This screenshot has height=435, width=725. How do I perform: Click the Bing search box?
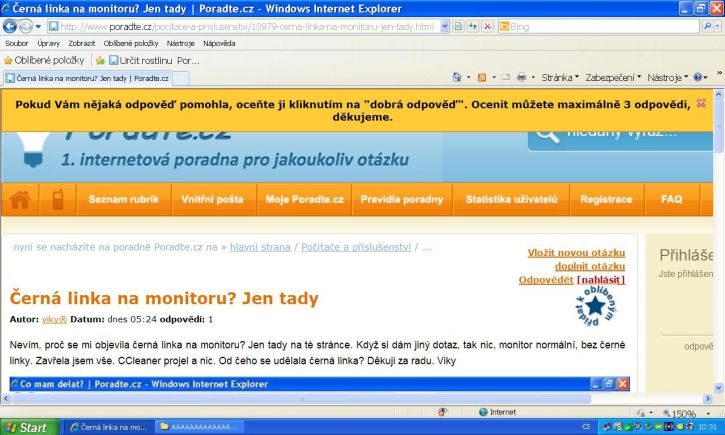click(599, 27)
